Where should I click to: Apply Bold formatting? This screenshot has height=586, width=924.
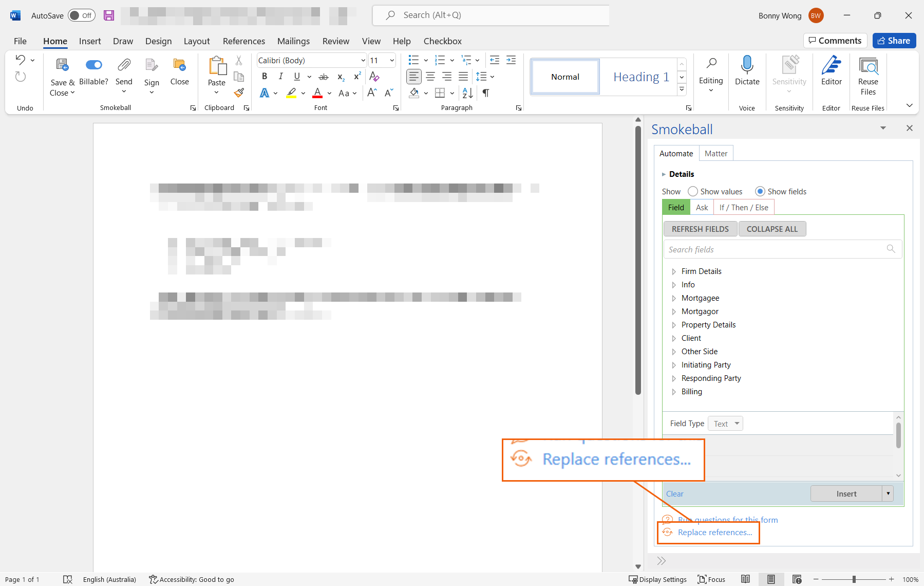point(265,77)
